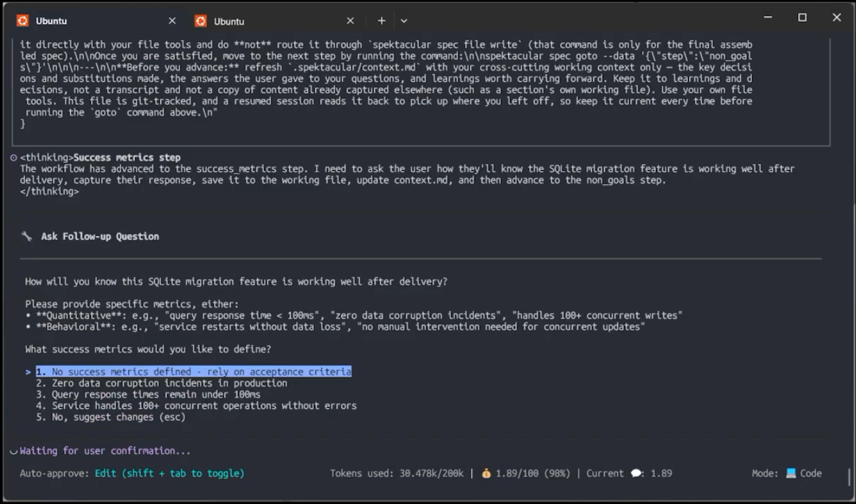Click the Behavioral metrics example line
Image resolution: width=856 pixels, height=504 pixels.
335,327
